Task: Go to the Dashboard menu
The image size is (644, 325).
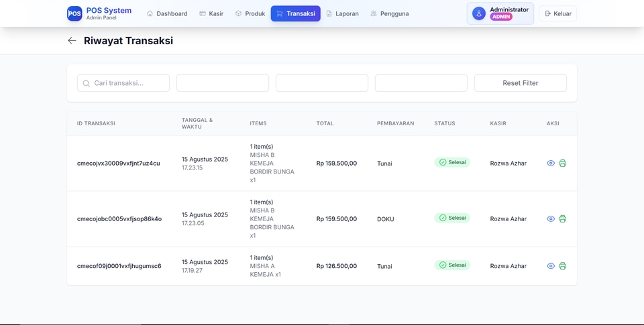Action: pyautogui.click(x=167, y=13)
